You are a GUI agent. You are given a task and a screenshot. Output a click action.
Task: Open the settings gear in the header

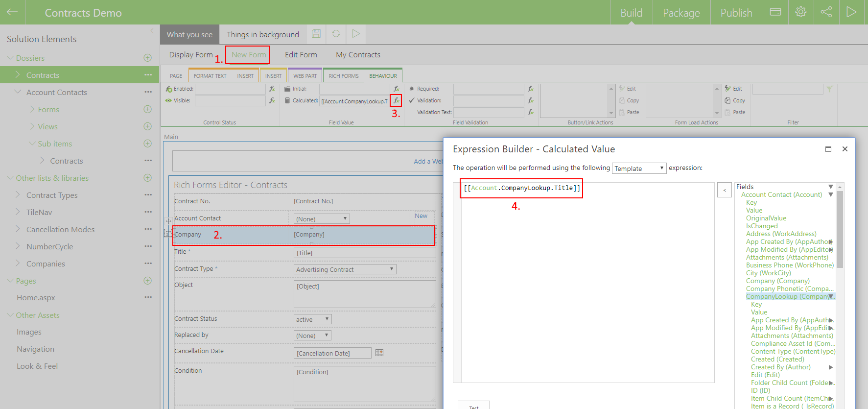(x=801, y=12)
